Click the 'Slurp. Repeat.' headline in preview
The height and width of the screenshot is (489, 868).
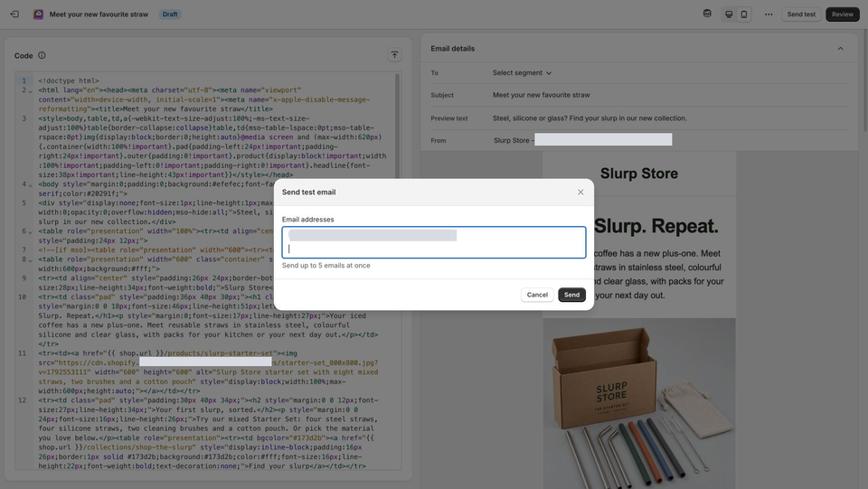tap(656, 226)
